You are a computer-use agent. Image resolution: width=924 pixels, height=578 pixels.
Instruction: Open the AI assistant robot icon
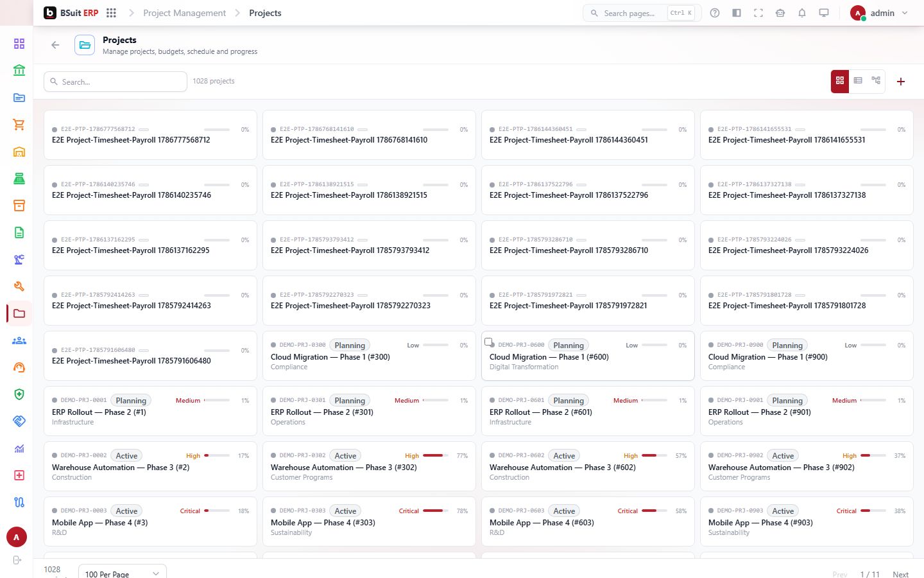[x=780, y=13]
